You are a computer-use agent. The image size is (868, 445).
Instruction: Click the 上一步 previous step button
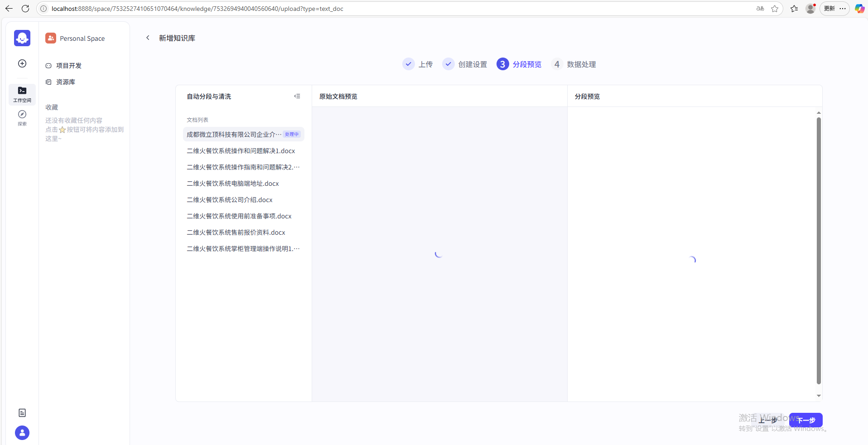pyautogui.click(x=768, y=420)
